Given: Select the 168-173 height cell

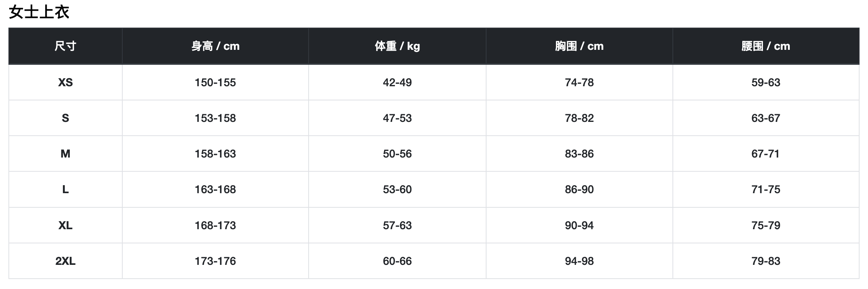Looking at the screenshot, I should (215, 225).
